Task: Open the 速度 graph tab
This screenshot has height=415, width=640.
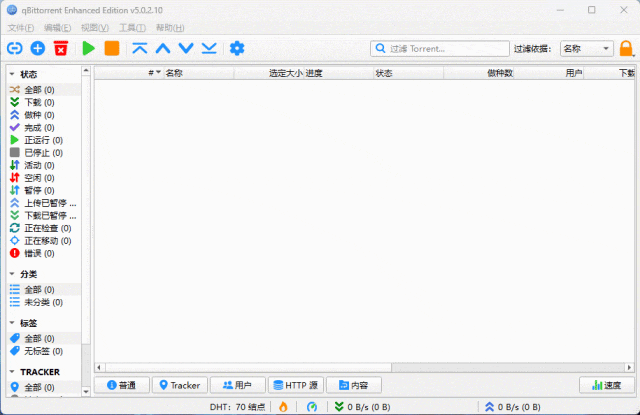Action: pos(607,385)
